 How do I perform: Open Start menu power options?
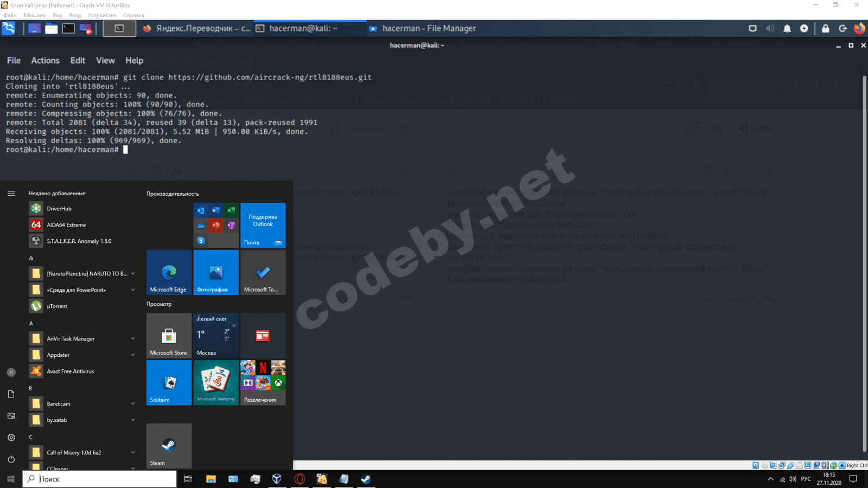click(11, 459)
